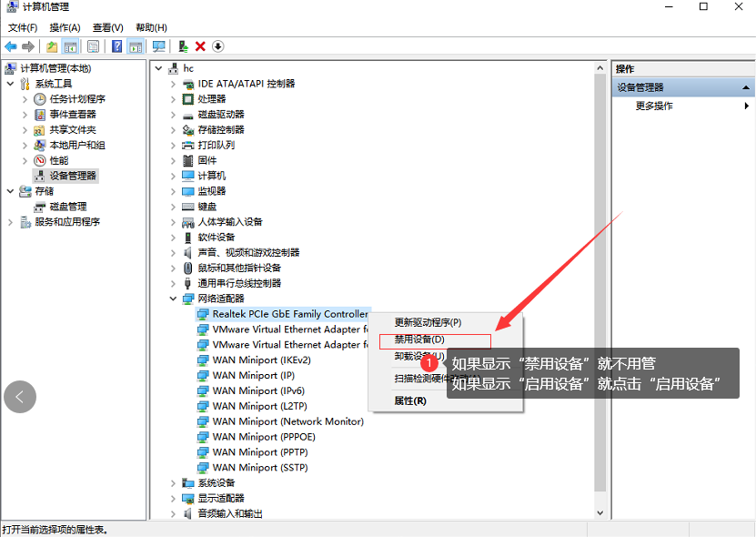Screen dimensions: 756x537
Task: Click the red X uninstall device toolbar icon
Action: pyautogui.click(x=200, y=46)
